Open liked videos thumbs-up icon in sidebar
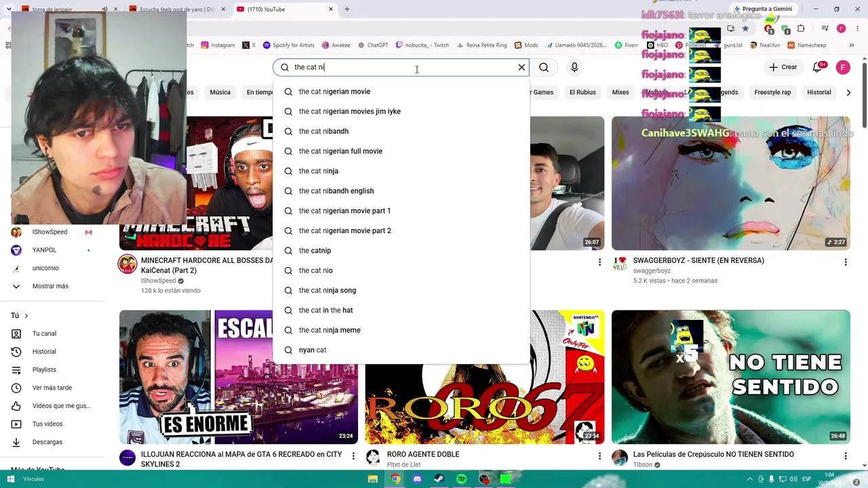868x488 pixels. click(x=16, y=406)
